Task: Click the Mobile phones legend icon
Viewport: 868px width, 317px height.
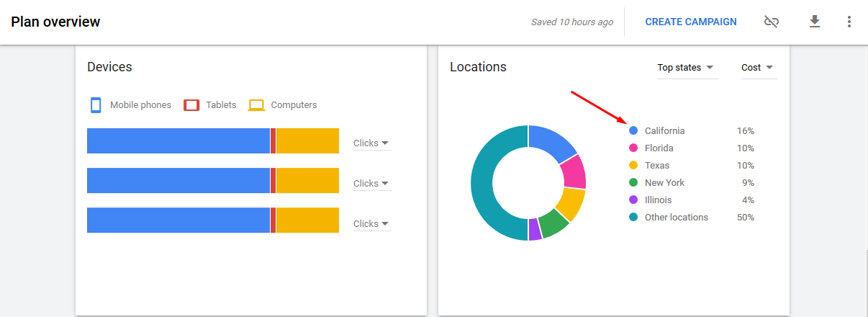Action: (x=96, y=105)
